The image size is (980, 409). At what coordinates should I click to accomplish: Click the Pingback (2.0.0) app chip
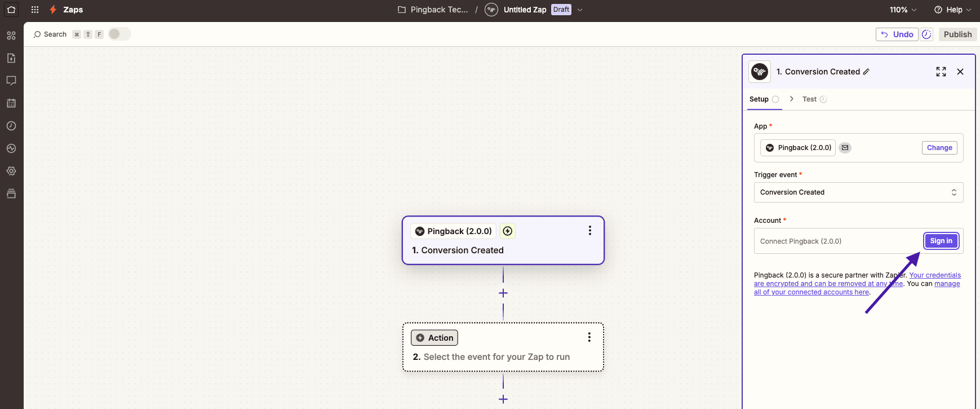pos(798,148)
